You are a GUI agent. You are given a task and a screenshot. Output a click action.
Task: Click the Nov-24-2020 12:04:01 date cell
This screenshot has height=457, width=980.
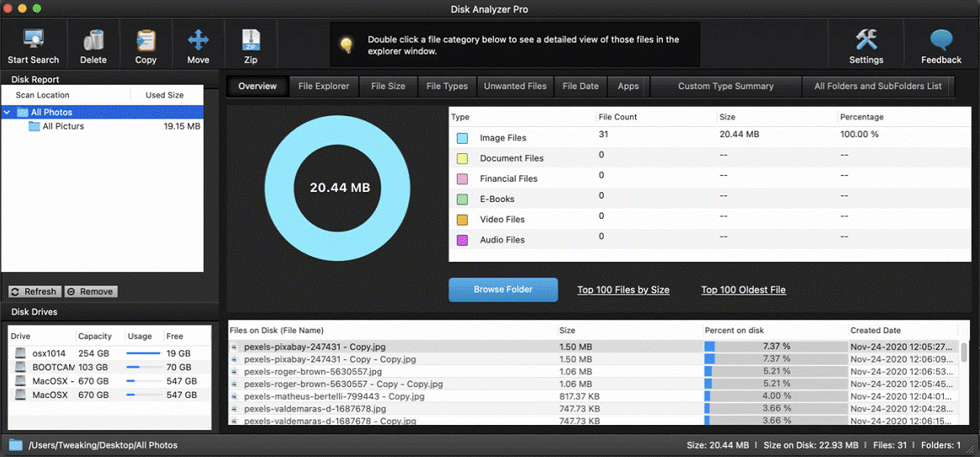903,396
